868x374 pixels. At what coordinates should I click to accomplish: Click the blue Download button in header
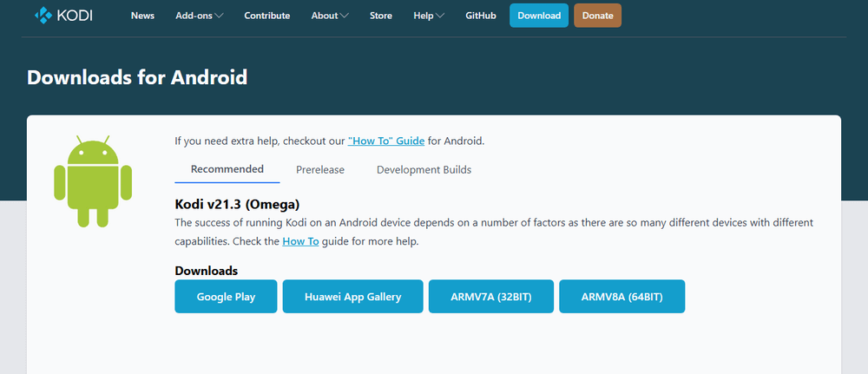539,16
